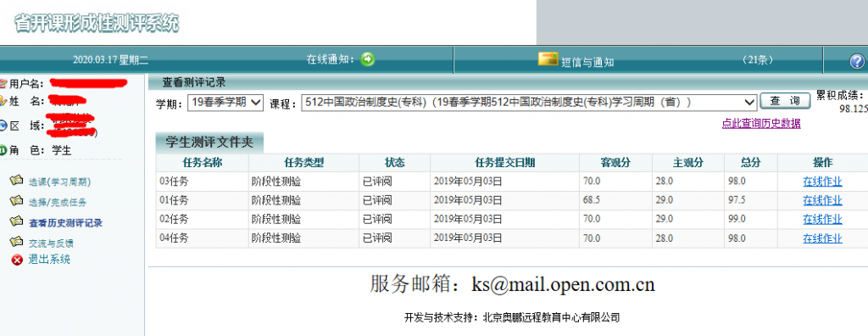Viewport: 868px width, 336px height.
Task: Click 在线通知 label in top bar
Action: (331, 60)
